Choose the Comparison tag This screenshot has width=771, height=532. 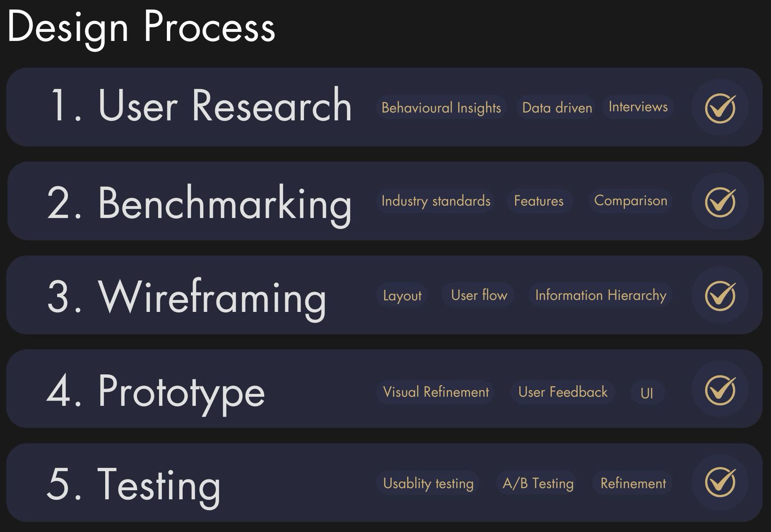pos(630,201)
